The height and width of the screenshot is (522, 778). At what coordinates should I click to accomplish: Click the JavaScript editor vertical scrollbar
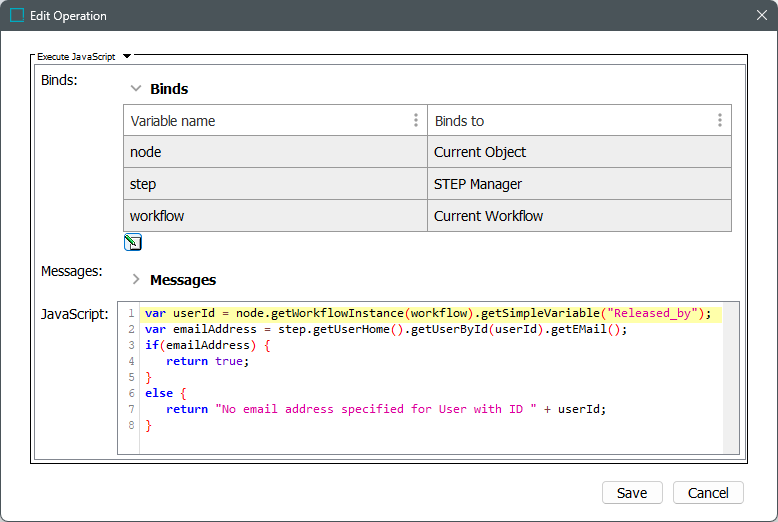[731, 377]
